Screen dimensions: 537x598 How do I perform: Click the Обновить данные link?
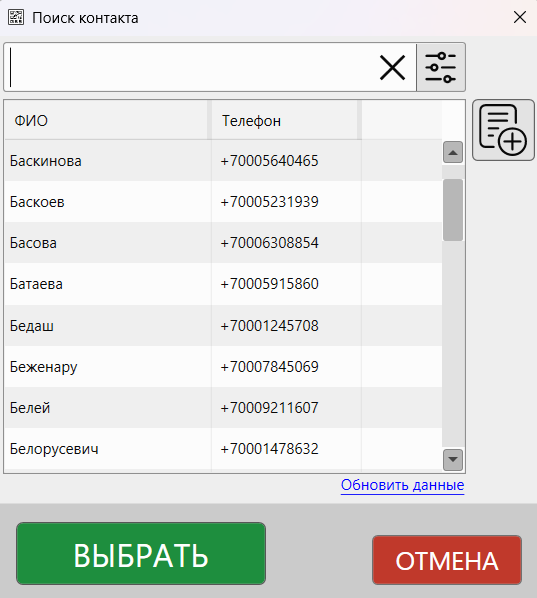coord(402,485)
